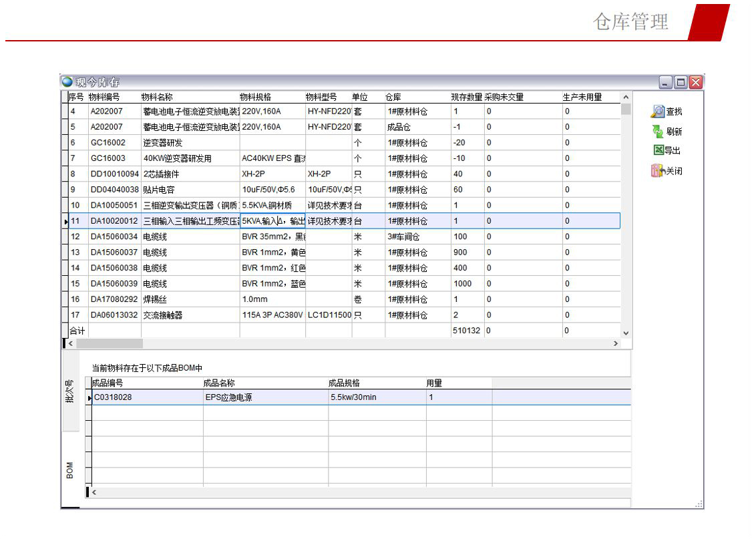756x539 pixels.
Task: Close the 现今库存 window with X
Action: (696, 82)
